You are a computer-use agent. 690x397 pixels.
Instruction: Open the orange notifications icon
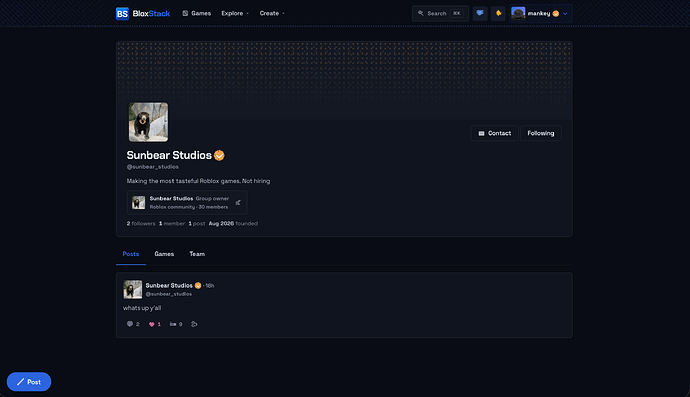(499, 14)
